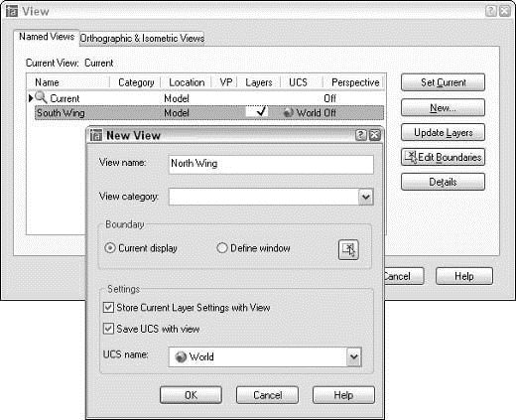This screenshot has height=420, width=516.
Task: Click the View dialog title bar icon
Action: (12, 11)
